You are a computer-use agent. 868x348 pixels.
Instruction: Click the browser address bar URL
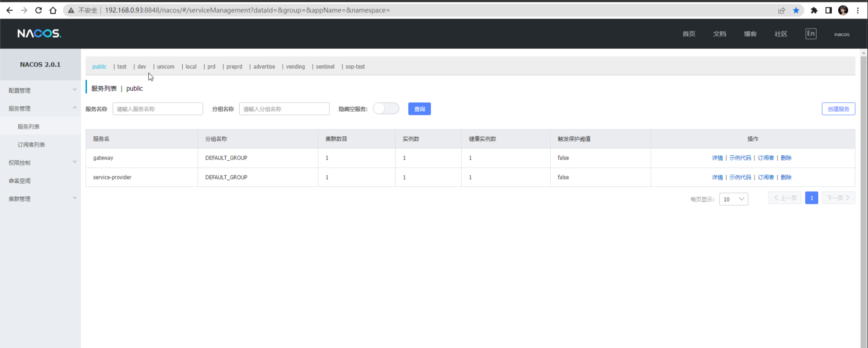point(247,10)
